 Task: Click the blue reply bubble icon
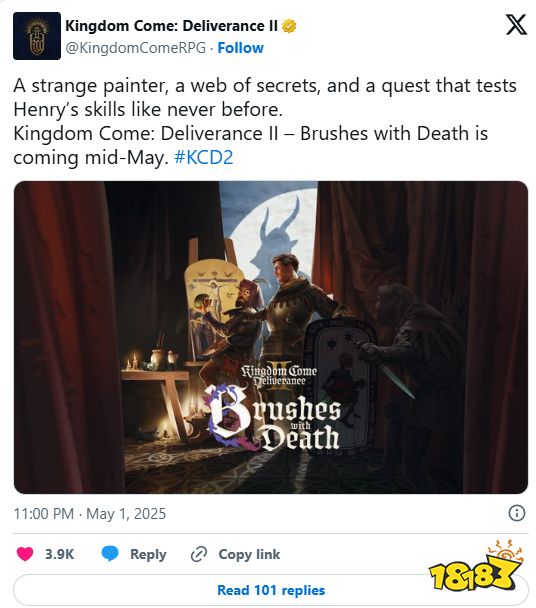click(110, 554)
